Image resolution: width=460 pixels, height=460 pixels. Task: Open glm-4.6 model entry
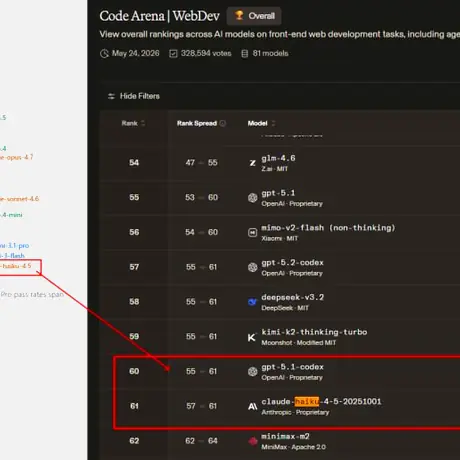pos(278,158)
